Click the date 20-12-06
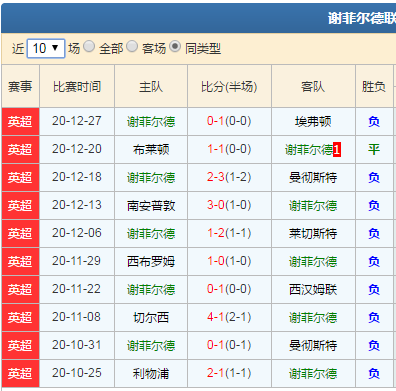 tap(77, 233)
